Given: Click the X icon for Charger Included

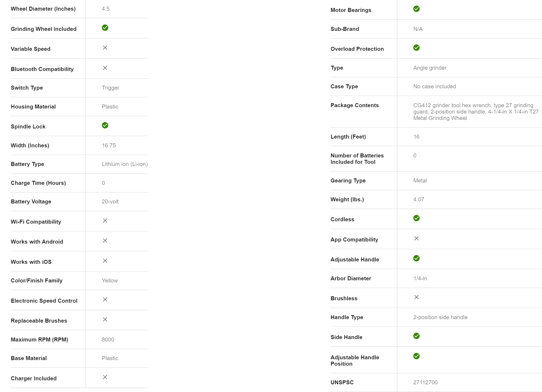Looking at the screenshot, I should 105,377.
